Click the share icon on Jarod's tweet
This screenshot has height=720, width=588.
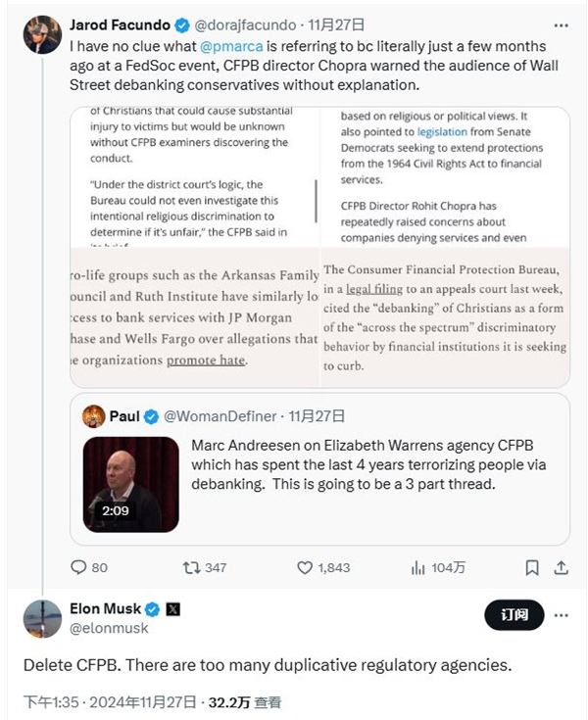click(x=561, y=567)
